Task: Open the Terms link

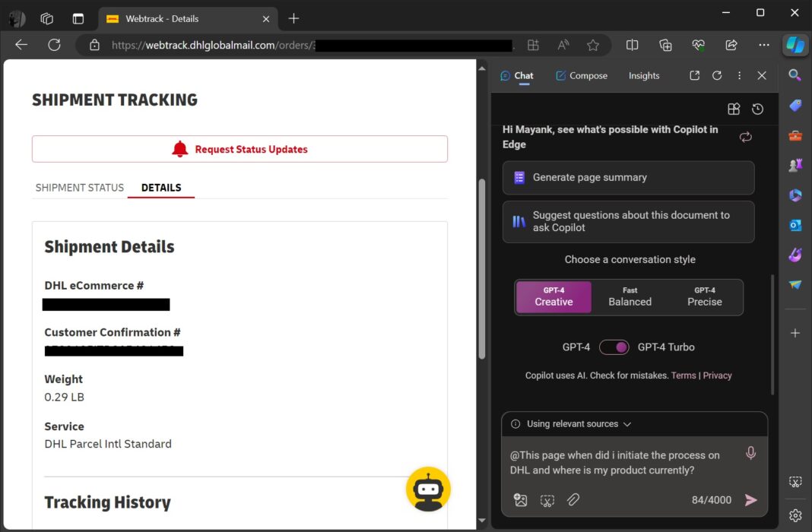Action: (x=684, y=375)
